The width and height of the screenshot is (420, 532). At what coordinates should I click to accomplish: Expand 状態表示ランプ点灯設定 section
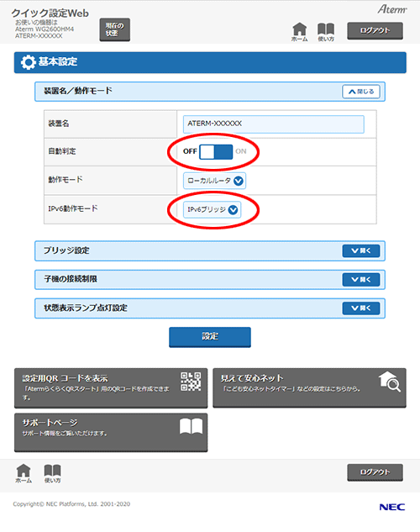coord(361,308)
